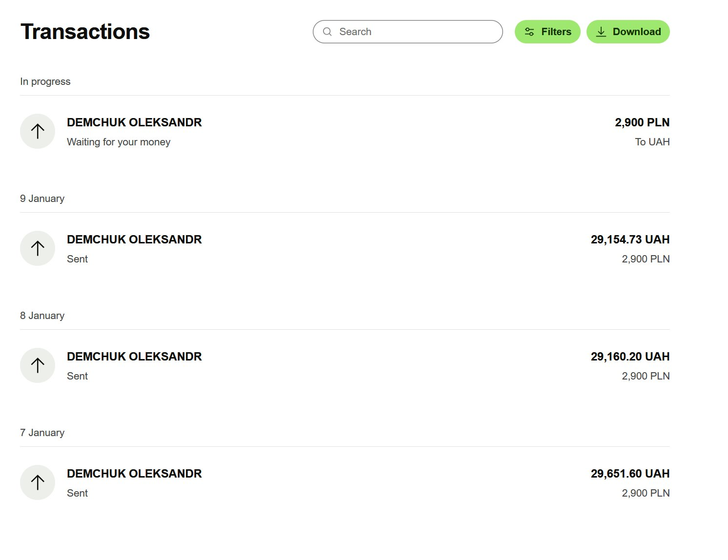Click the 29,160.20 UAH amount
Viewport: 728px width, 560px height.
tap(630, 357)
